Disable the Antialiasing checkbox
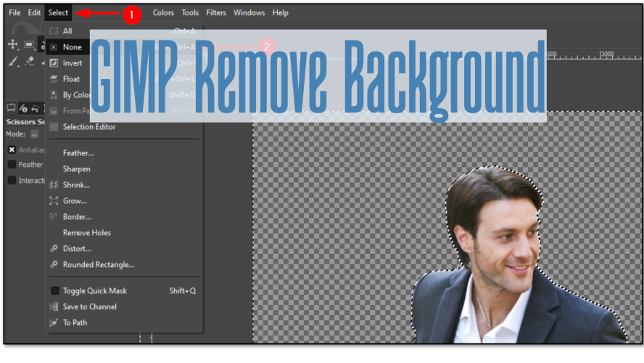The height and width of the screenshot is (363, 644). point(12,149)
